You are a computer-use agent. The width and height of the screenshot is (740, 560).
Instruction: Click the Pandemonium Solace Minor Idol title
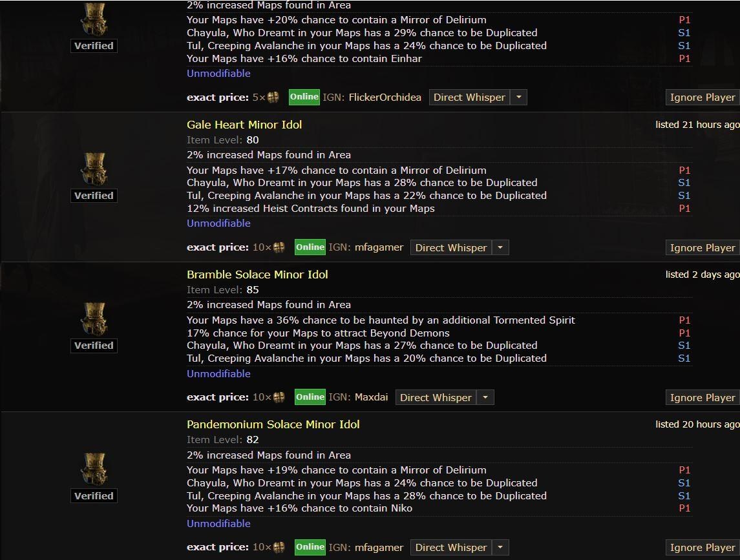coord(273,424)
